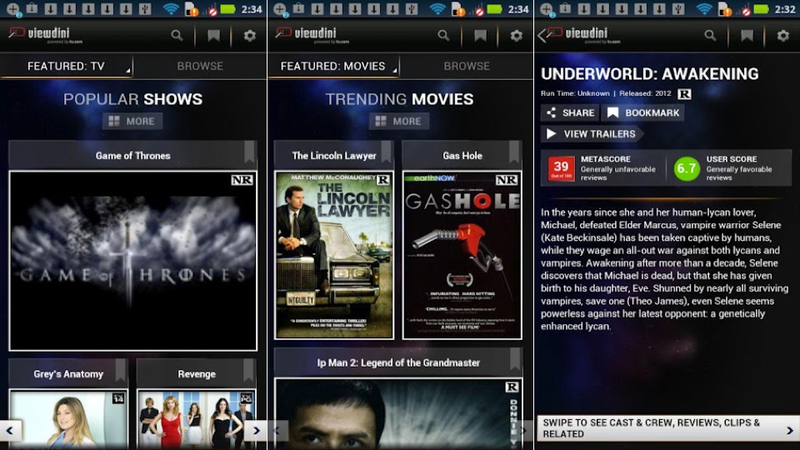The width and height of the screenshot is (800, 450).
Task: Tap the Underworld: Awakening title heading
Action: coord(649,74)
